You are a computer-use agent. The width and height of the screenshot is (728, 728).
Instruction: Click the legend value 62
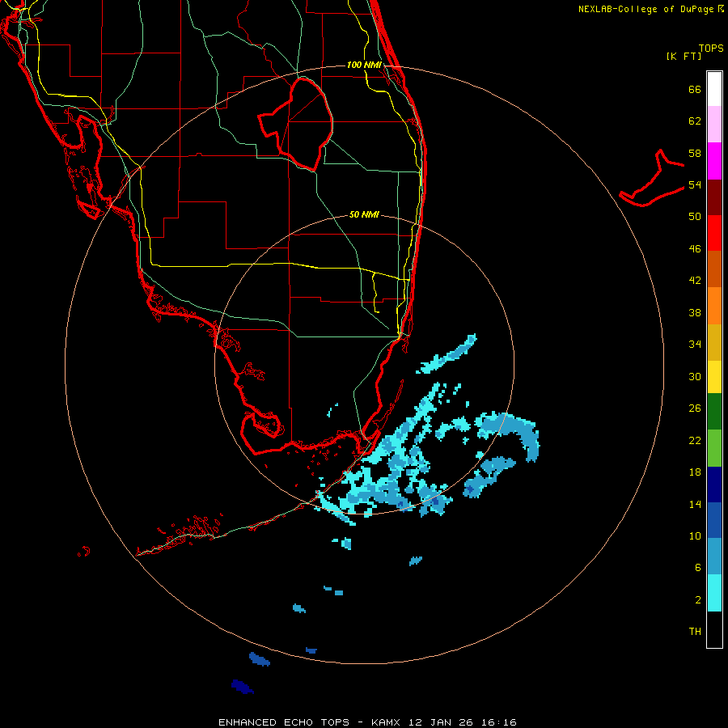[695, 121]
